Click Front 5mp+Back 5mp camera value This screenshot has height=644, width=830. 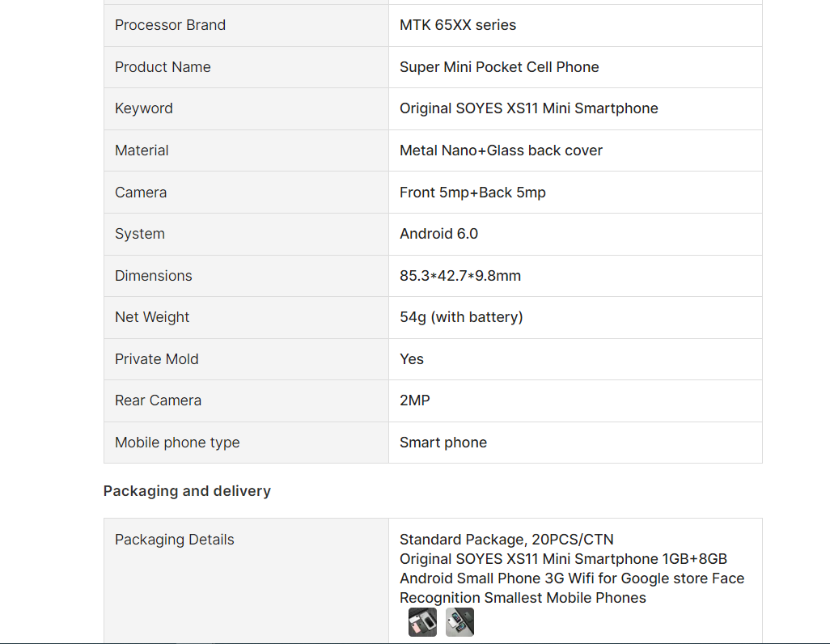coord(472,193)
